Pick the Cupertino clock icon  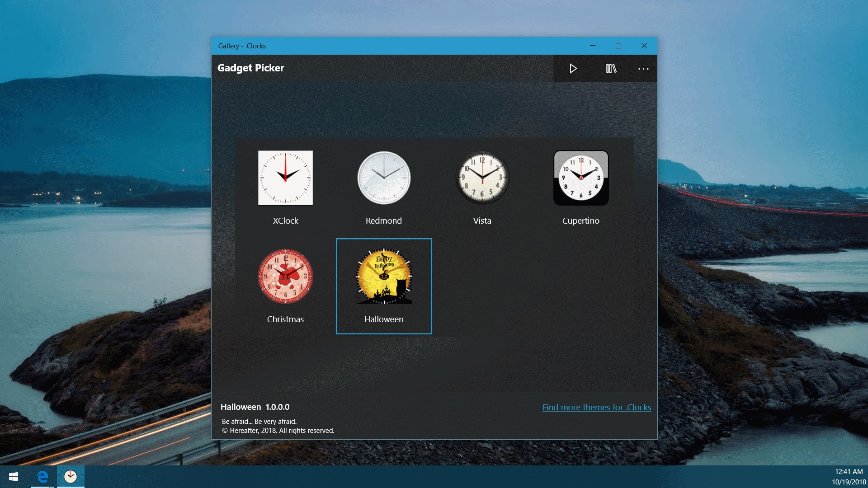(581, 178)
